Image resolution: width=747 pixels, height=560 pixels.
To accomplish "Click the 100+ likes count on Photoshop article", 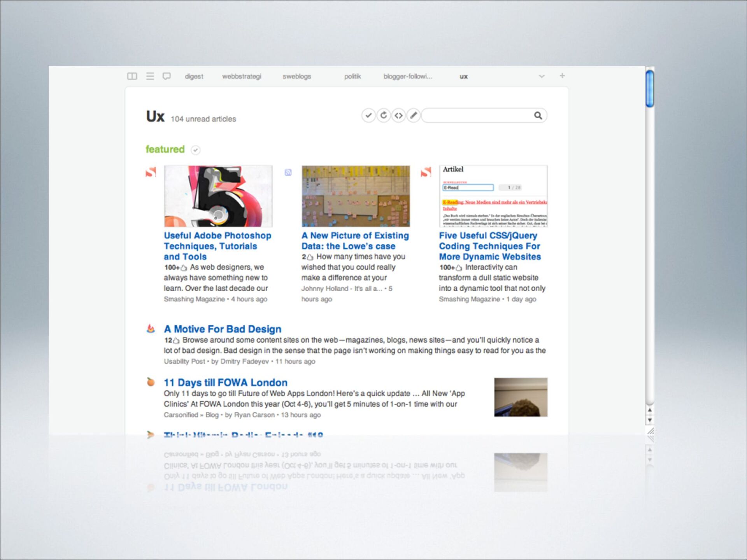I will [175, 268].
